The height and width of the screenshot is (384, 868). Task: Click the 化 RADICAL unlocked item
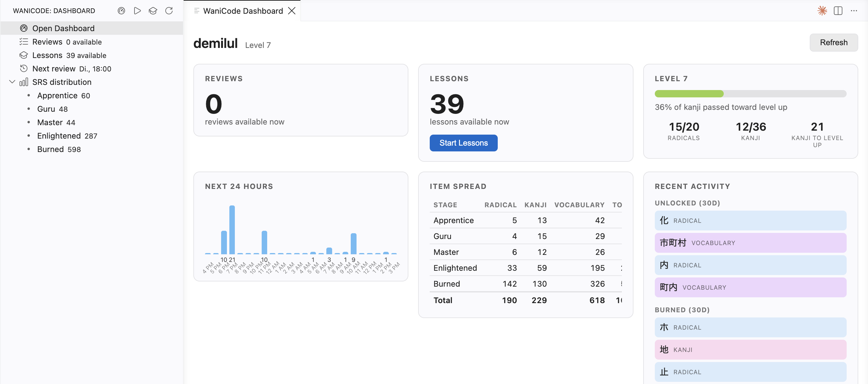pos(750,220)
